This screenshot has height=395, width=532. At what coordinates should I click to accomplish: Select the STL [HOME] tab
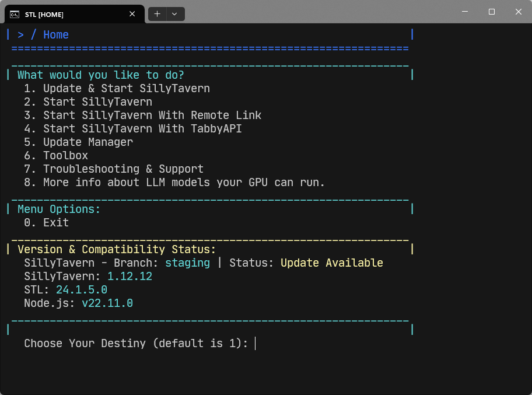tap(75, 14)
